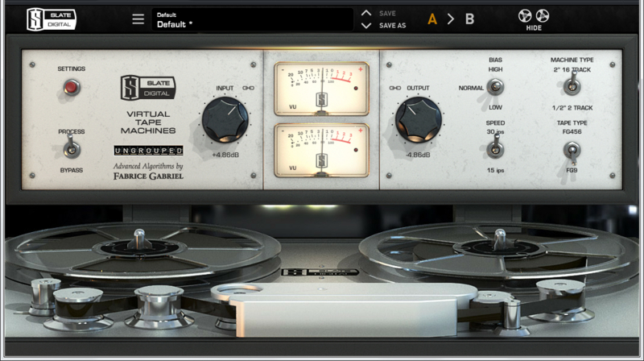Click the 1/2" 2 TRACK label

pos(572,108)
